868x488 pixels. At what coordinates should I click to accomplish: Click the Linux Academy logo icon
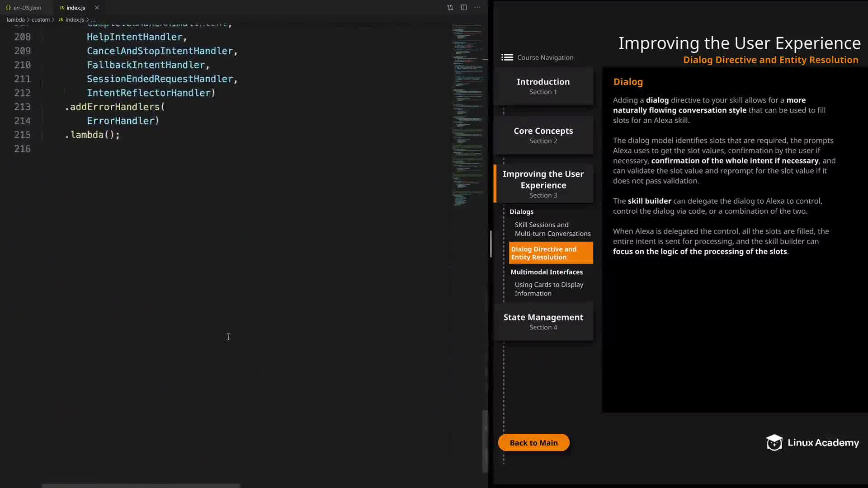(774, 443)
